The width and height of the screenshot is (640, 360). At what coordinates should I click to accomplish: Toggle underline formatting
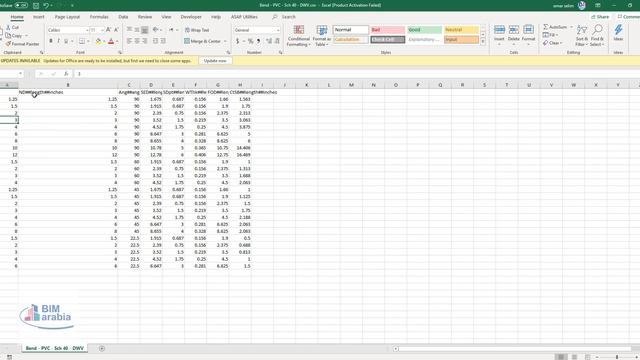click(66, 41)
